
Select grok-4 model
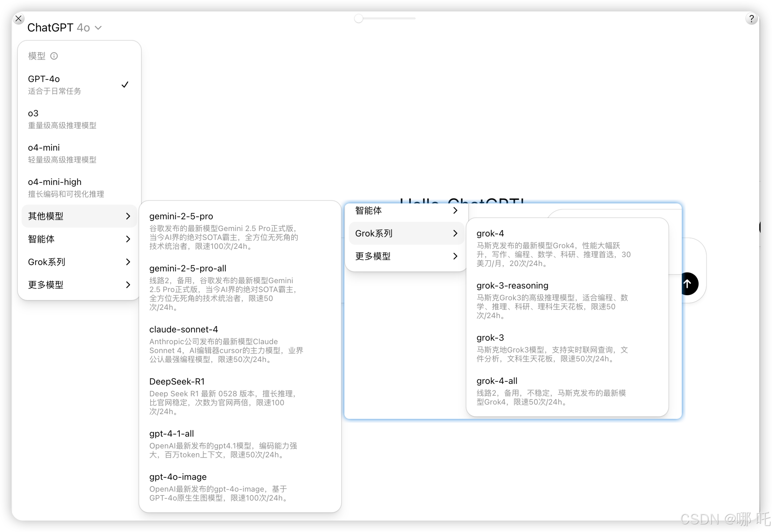(567, 248)
